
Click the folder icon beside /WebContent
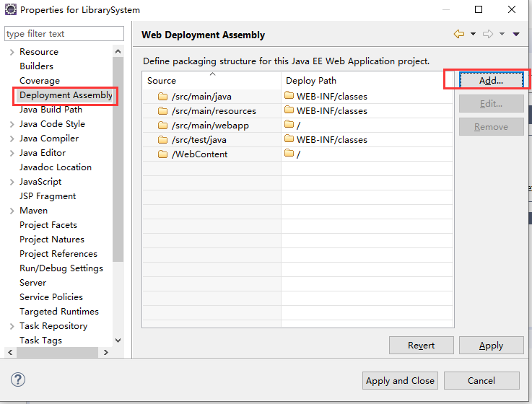[x=162, y=154]
